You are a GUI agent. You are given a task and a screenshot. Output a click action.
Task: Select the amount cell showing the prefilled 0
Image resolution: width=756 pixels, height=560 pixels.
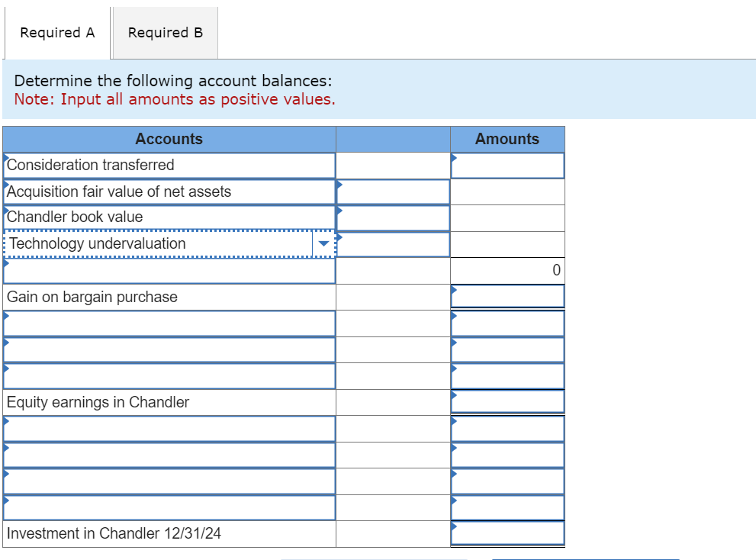(507, 270)
